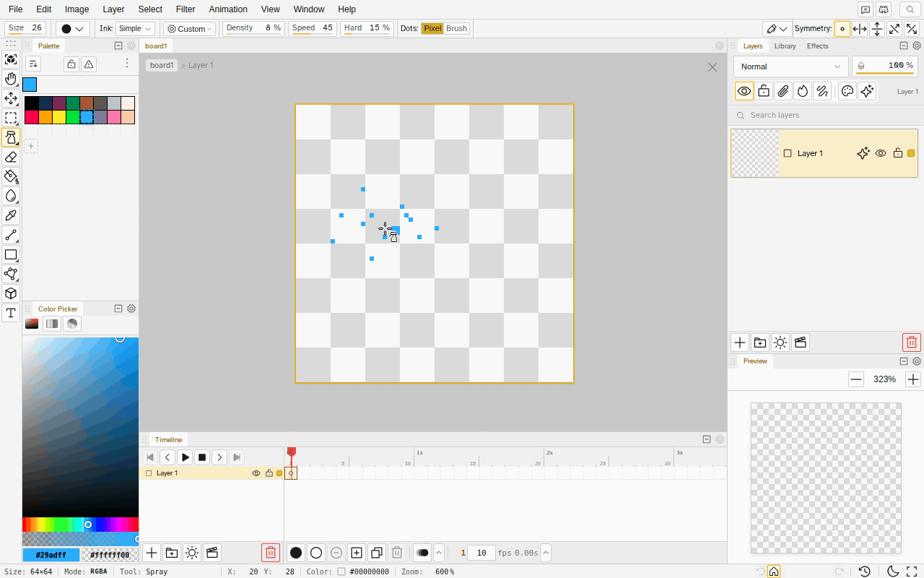Enable horizontal symmetry mirroring
Viewport: 924px width, 578px height.
(x=860, y=29)
